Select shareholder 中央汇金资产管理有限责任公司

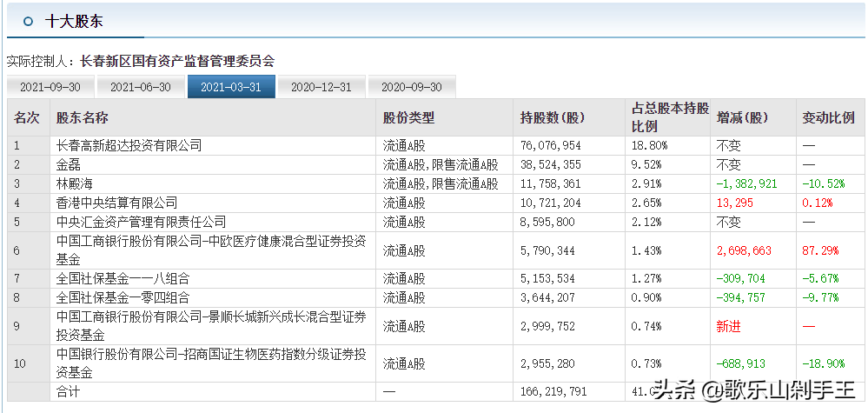coord(141,222)
